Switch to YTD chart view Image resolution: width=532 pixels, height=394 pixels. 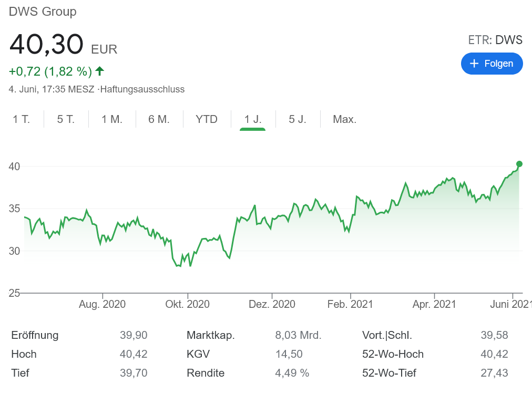point(207,119)
